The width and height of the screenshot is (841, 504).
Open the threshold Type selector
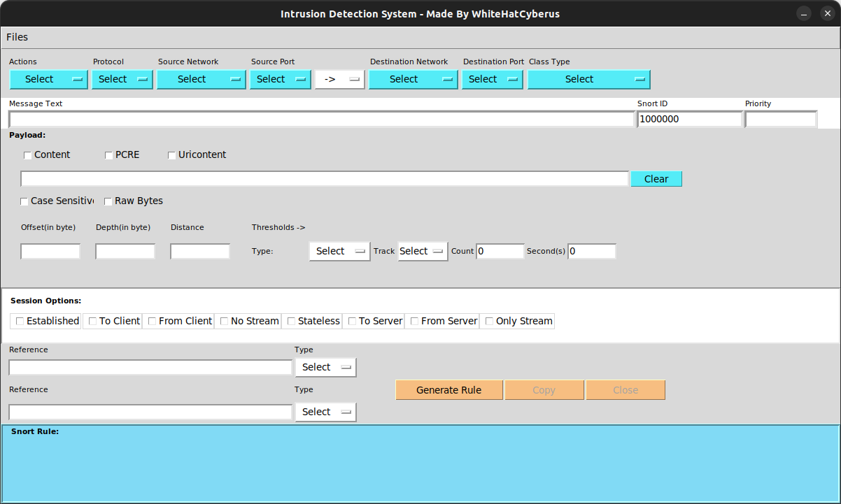[339, 251]
